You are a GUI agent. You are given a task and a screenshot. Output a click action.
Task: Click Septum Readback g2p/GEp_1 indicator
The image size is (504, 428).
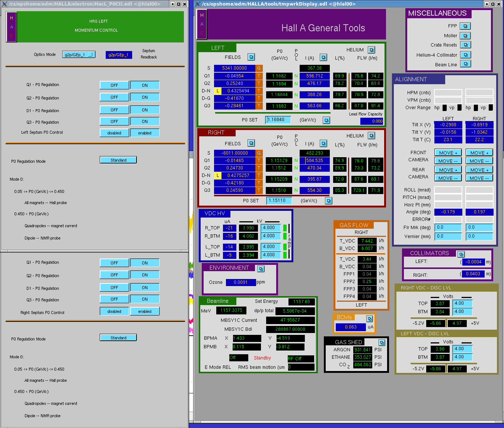tap(119, 55)
